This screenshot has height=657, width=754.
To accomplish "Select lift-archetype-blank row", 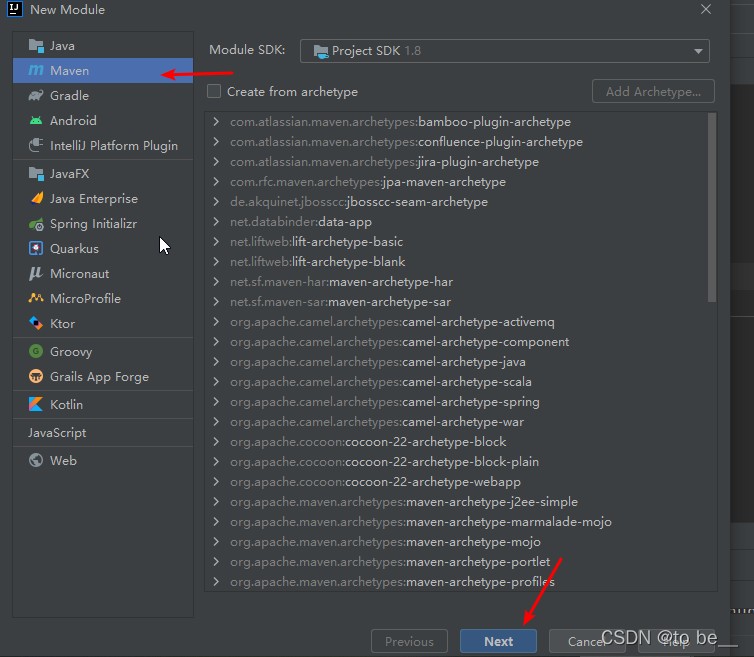I will (x=456, y=262).
